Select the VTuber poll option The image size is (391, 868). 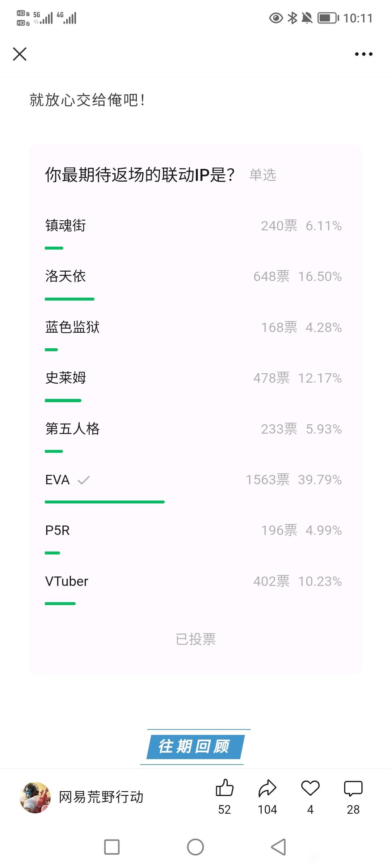193,588
